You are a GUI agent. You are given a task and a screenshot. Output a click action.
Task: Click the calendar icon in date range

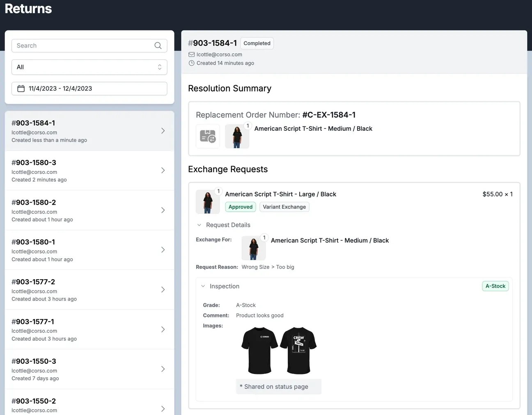click(21, 89)
